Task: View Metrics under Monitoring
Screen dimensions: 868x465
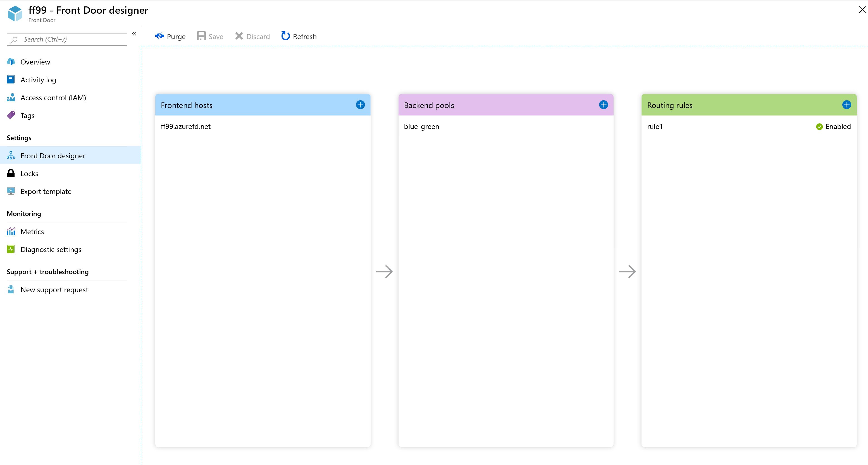Action: (x=32, y=232)
